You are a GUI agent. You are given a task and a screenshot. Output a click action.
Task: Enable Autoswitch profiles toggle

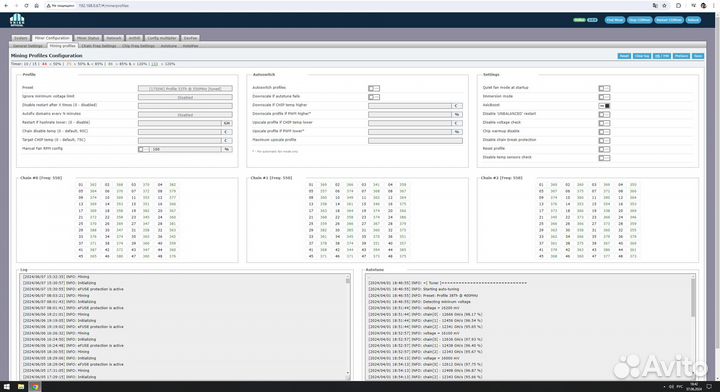point(374,88)
